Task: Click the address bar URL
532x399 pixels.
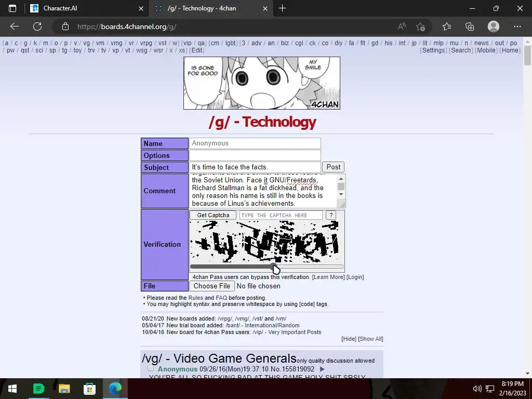Action: coord(126,26)
